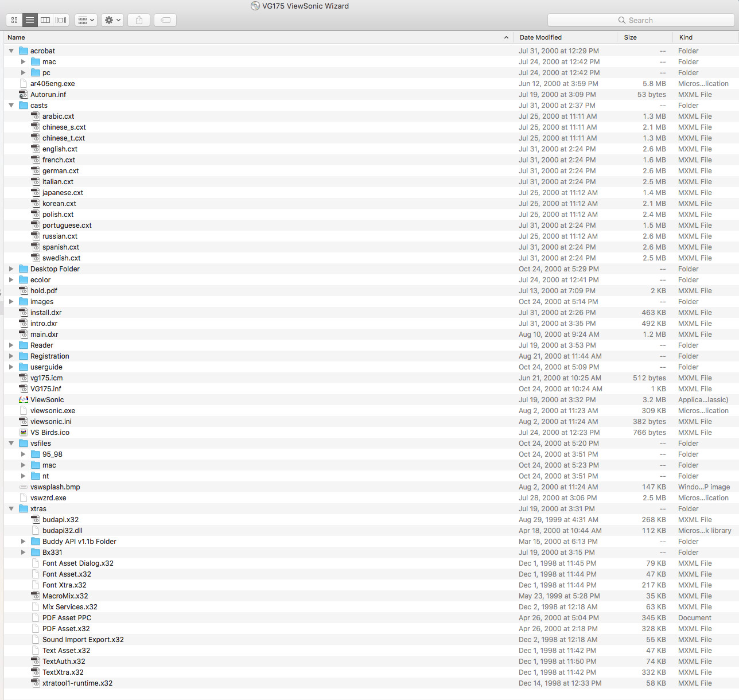Viewport: 739px width, 700px height.
Task: Select the TextAuth.x32 file icon
Action: pyautogui.click(x=36, y=662)
